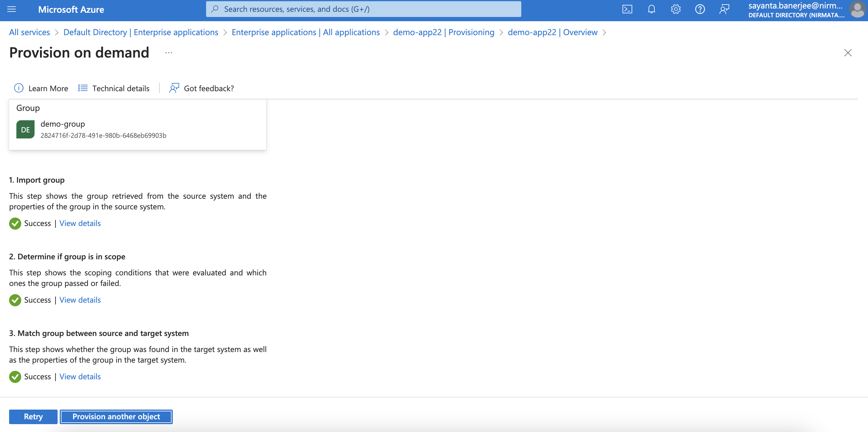Image resolution: width=868 pixels, height=432 pixels.
Task: Select Learn More toolbar item
Action: point(41,88)
